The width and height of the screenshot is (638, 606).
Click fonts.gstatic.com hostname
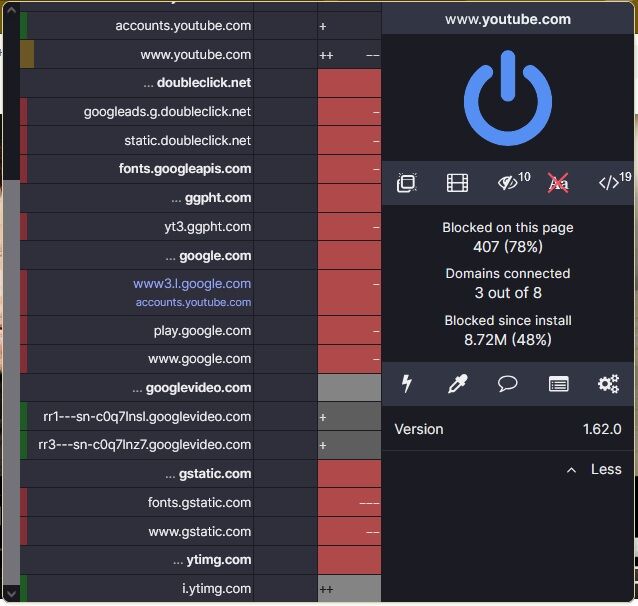(199, 502)
